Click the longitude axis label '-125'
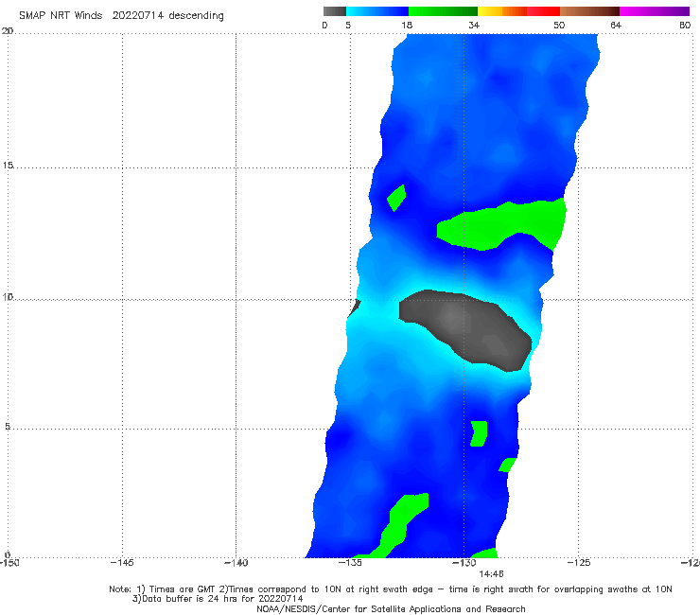The height and width of the screenshot is (615, 700). tap(579, 562)
